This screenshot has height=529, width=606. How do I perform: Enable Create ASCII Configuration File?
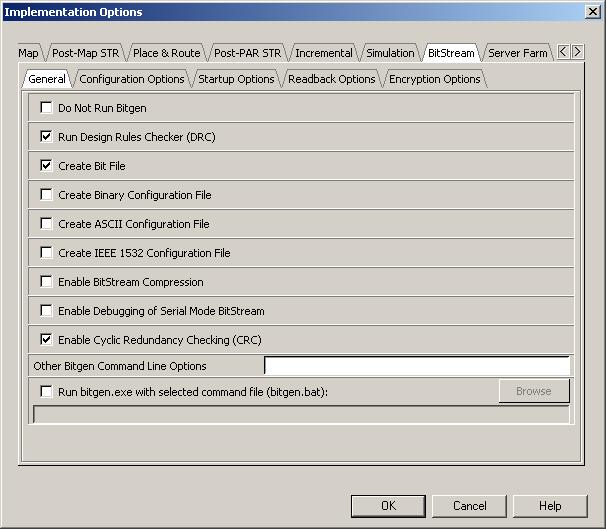[46, 223]
